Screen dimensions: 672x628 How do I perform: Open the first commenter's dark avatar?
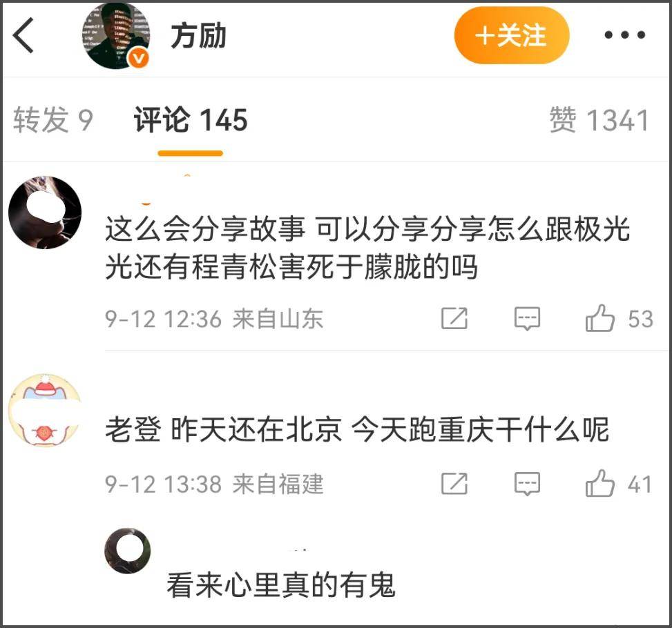coord(45,213)
